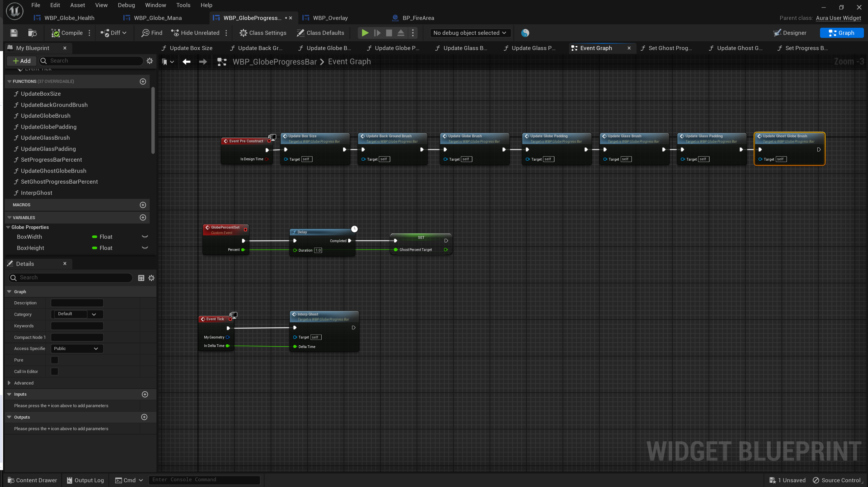Image resolution: width=868 pixels, height=487 pixels.
Task: Enable the Call In Editor checkbox
Action: pyautogui.click(x=54, y=371)
